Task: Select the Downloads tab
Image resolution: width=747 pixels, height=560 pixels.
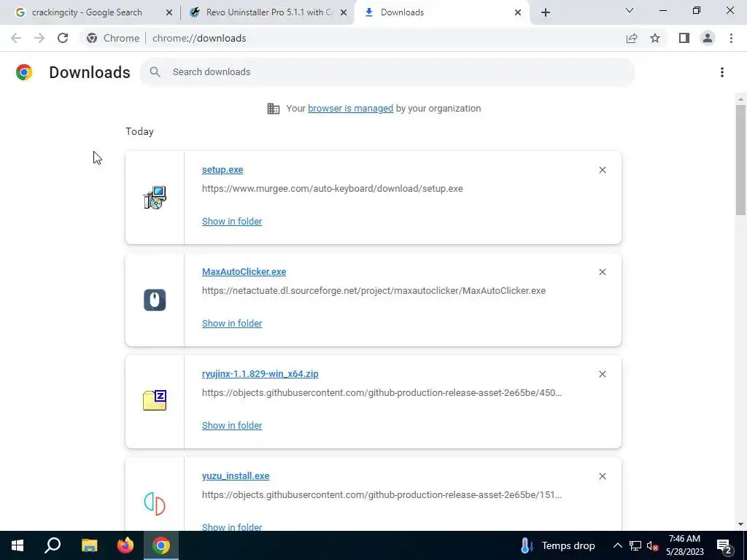Action: click(x=442, y=12)
